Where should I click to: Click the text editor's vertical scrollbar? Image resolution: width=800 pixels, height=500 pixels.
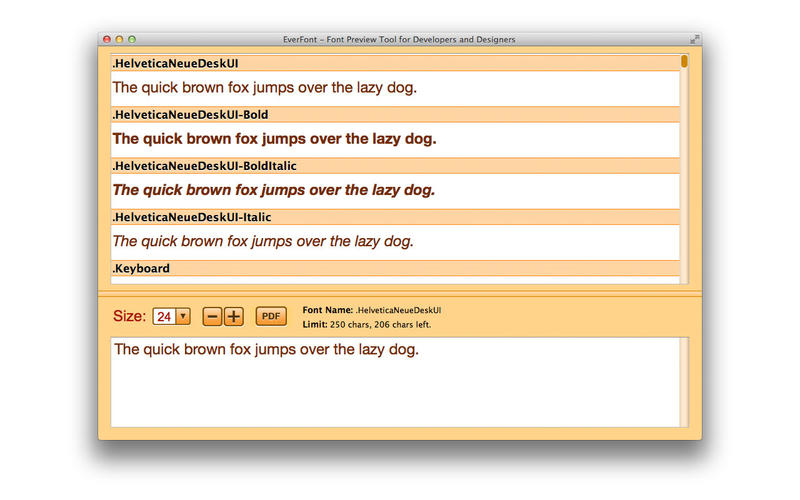684,382
